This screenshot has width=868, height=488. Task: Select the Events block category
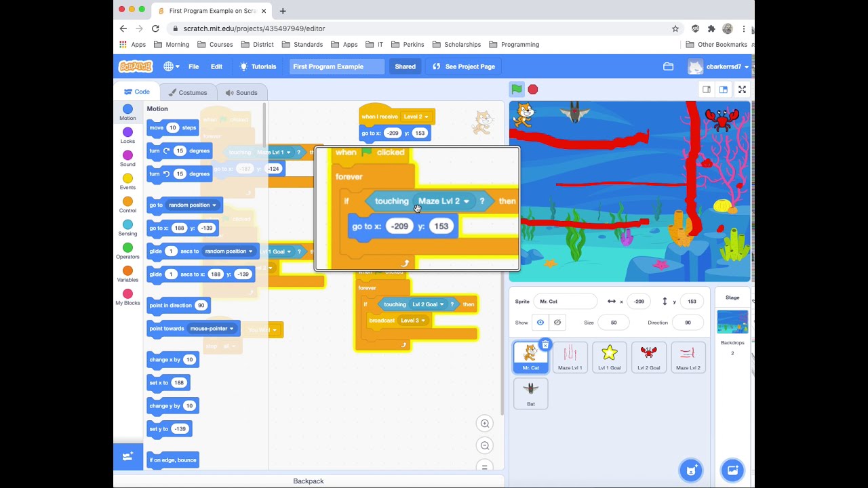click(127, 182)
